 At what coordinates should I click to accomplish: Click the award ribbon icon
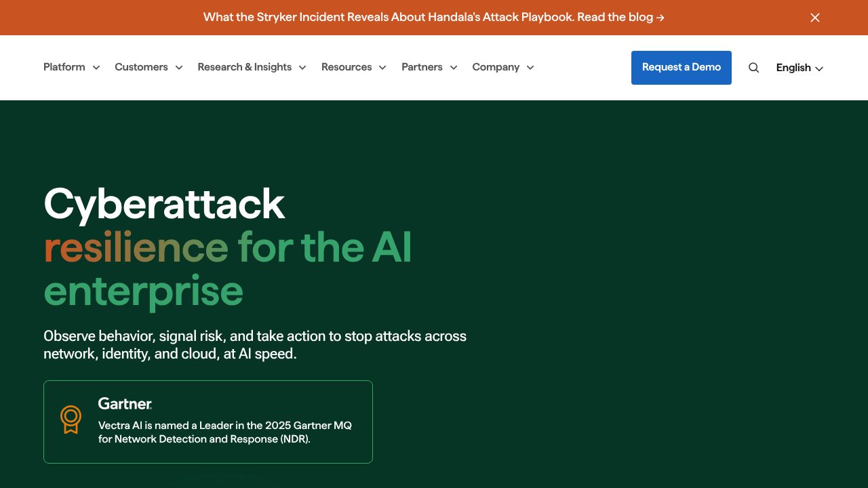(x=71, y=420)
